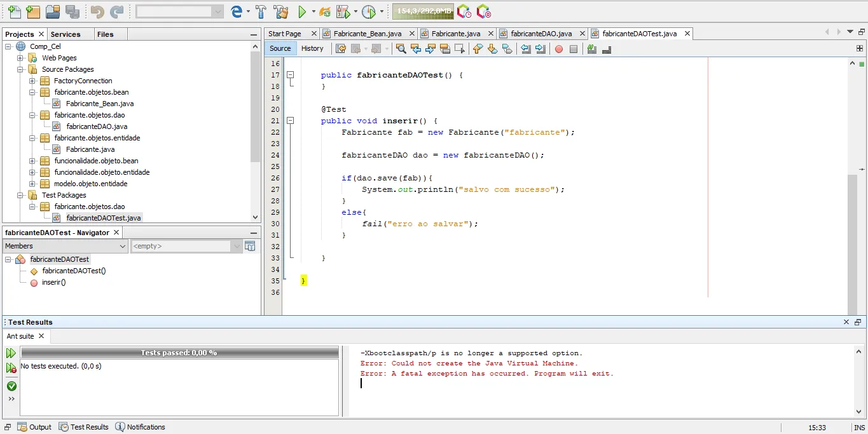Toggle rectangular selection mode

(459, 49)
